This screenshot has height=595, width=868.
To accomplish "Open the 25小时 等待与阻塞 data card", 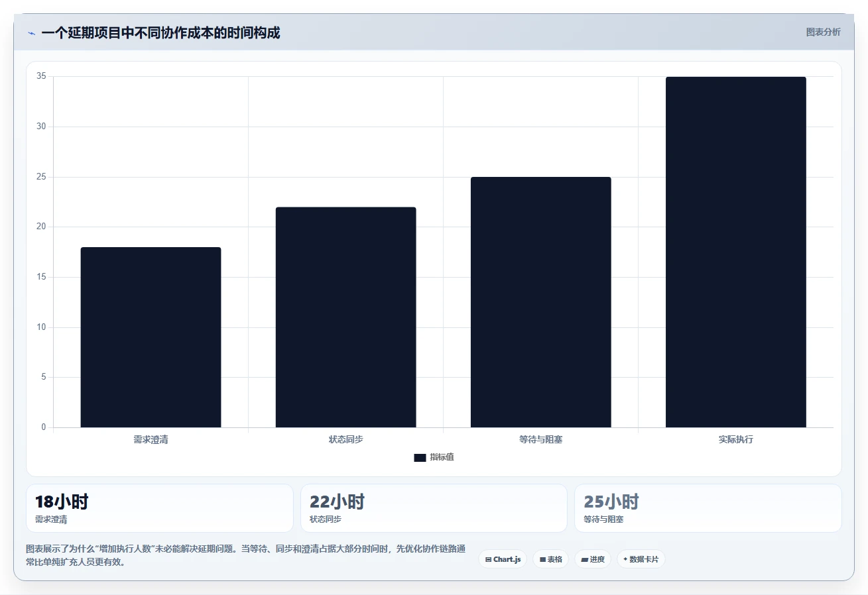I will click(x=708, y=508).
